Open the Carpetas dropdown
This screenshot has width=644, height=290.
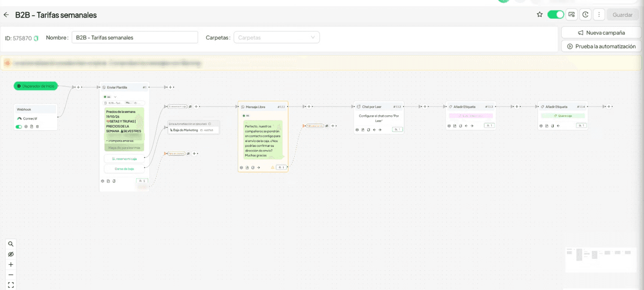276,38
